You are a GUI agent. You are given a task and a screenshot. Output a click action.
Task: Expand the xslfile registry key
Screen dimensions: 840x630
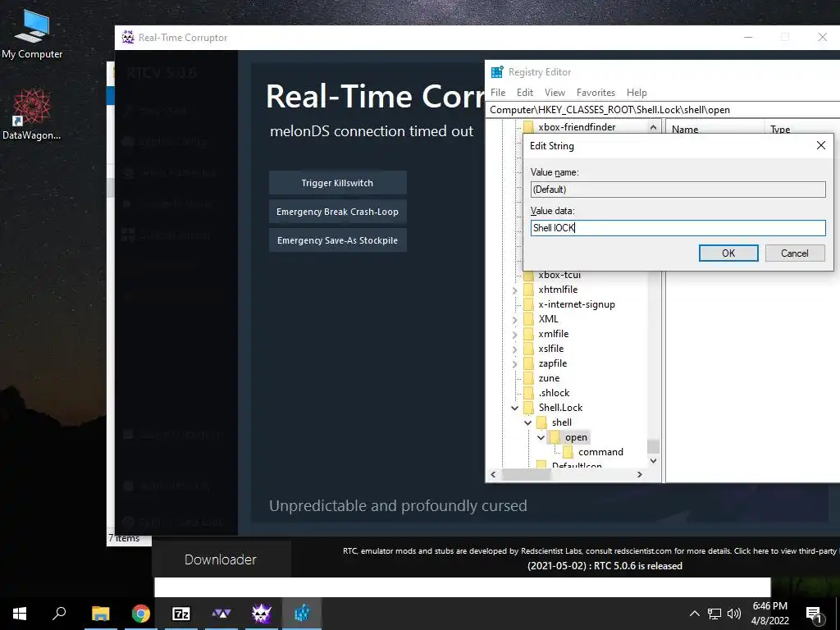pyautogui.click(x=515, y=349)
